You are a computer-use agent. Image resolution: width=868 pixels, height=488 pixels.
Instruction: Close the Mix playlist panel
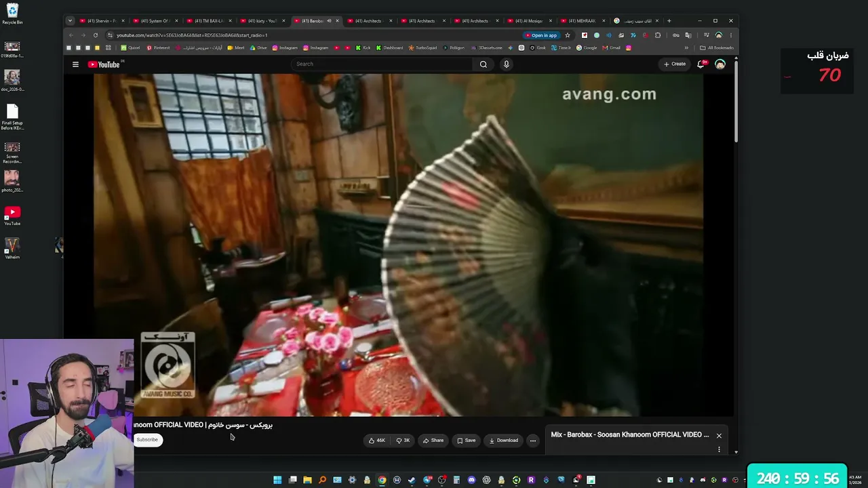(719, 436)
